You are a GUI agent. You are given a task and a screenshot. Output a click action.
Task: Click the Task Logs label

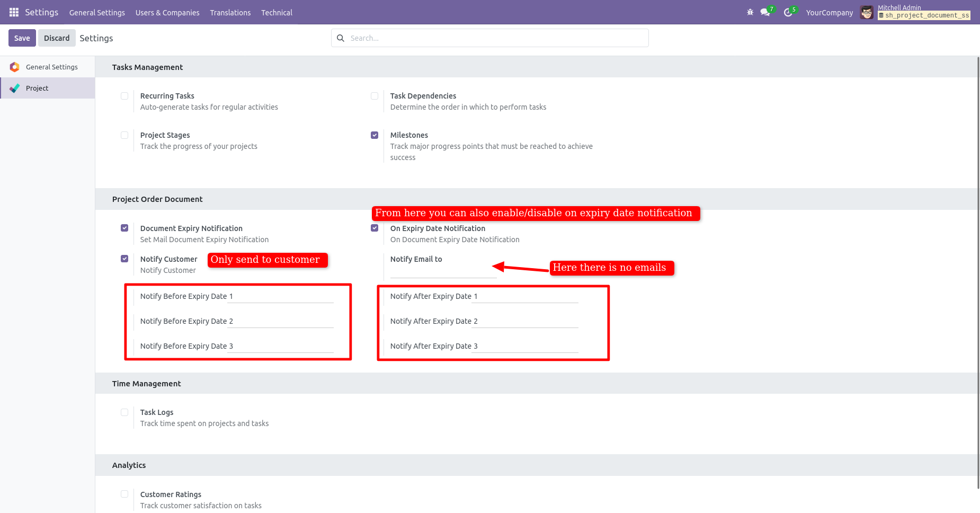click(x=157, y=412)
